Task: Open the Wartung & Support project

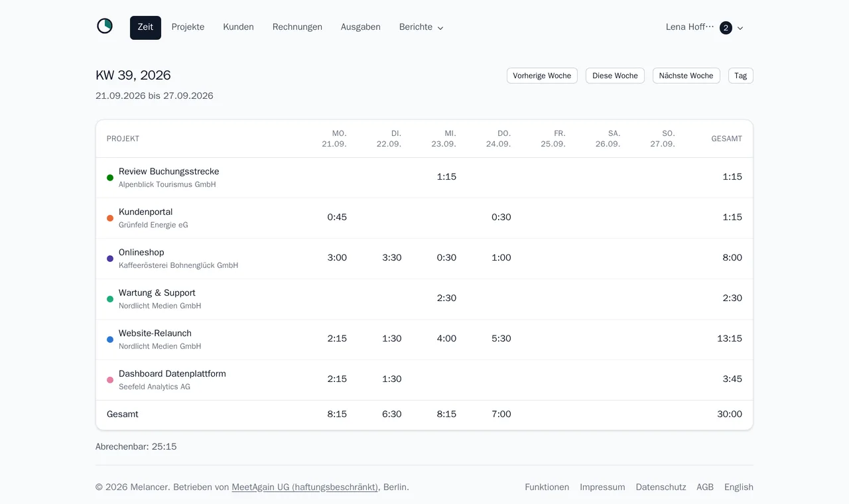Action: [157, 292]
